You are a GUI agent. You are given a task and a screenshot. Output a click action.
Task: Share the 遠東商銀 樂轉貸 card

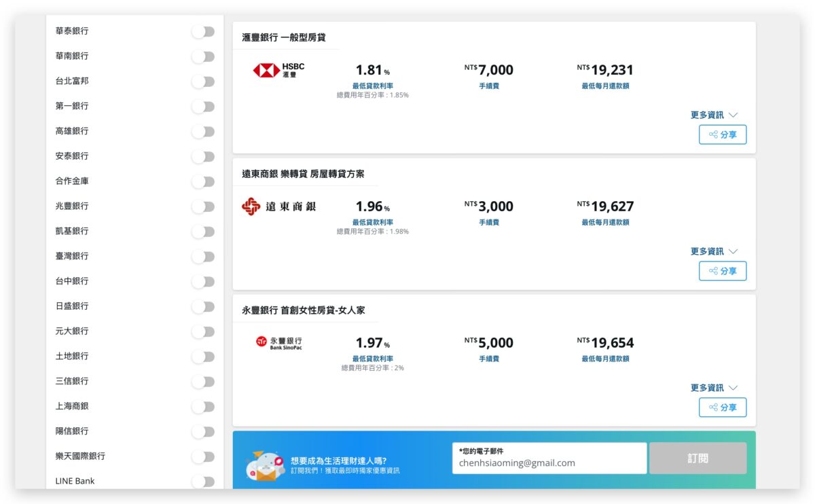point(723,271)
